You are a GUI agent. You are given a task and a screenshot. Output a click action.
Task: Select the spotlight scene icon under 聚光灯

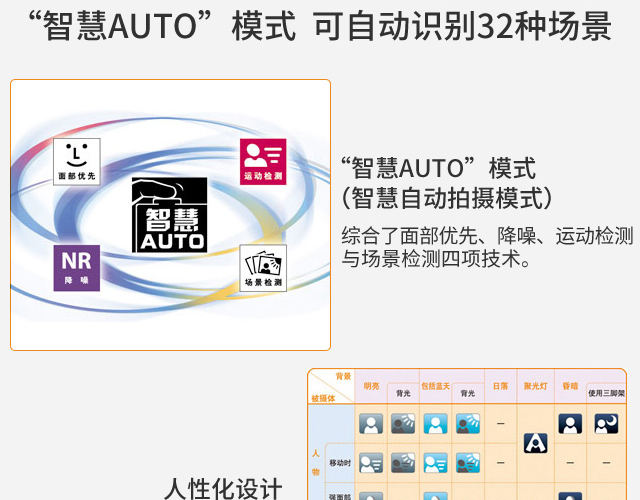point(535,442)
